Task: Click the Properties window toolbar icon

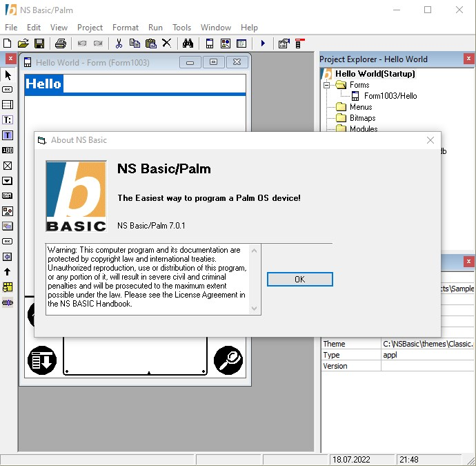Action: [x=284, y=43]
